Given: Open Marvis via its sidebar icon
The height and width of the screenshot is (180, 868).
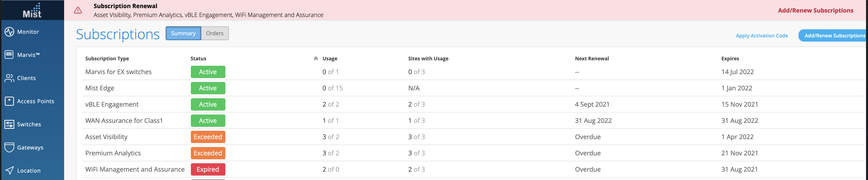Looking at the screenshot, I should 9,54.
